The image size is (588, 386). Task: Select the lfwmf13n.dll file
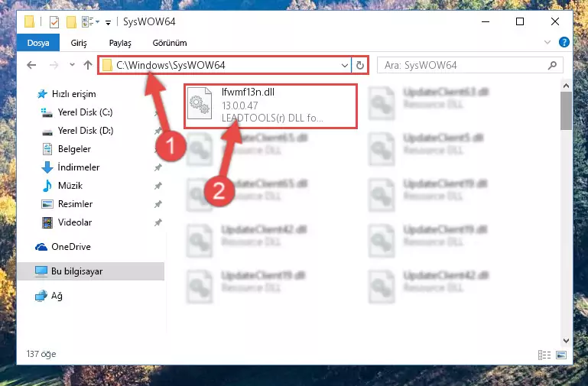point(270,106)
